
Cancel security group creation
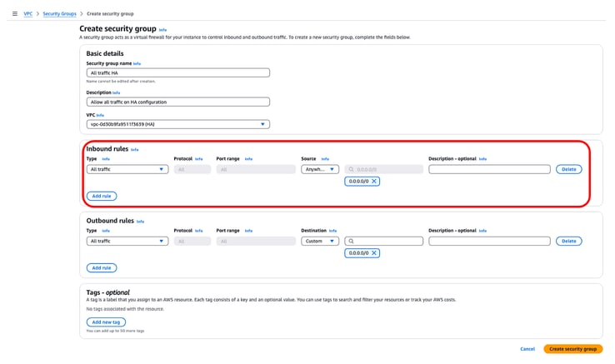pos(527,349)
